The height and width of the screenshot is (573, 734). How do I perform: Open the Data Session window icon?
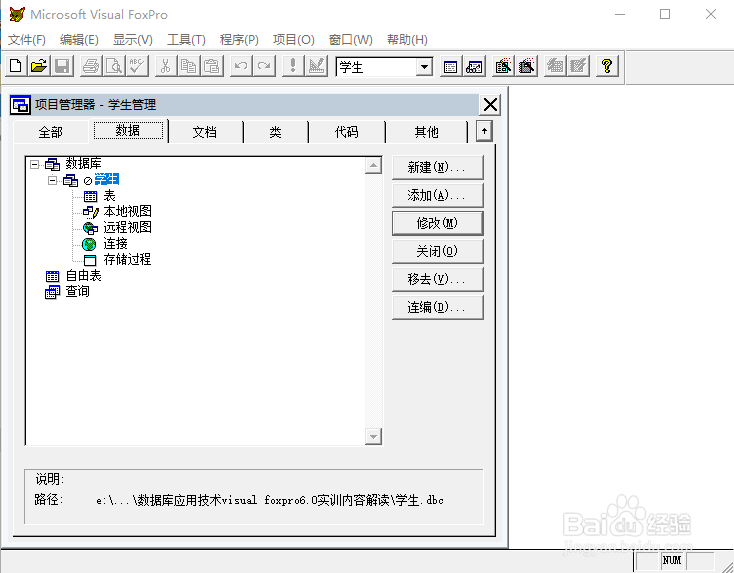[474, 66]
